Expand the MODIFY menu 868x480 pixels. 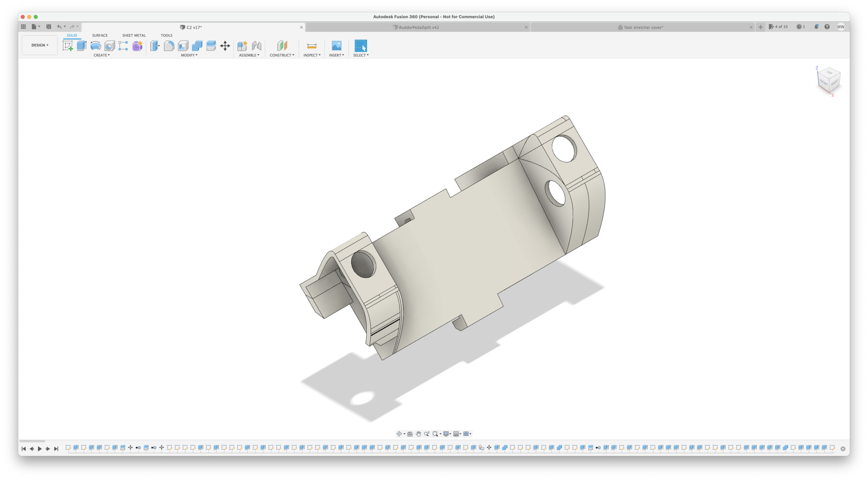pos(189,55)
